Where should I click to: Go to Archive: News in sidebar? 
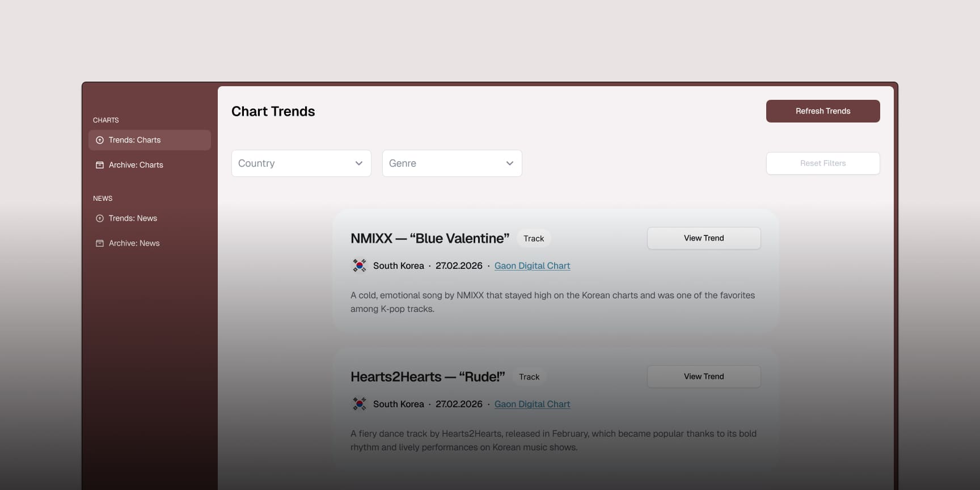pyautogui.click(x=150, y=243)
